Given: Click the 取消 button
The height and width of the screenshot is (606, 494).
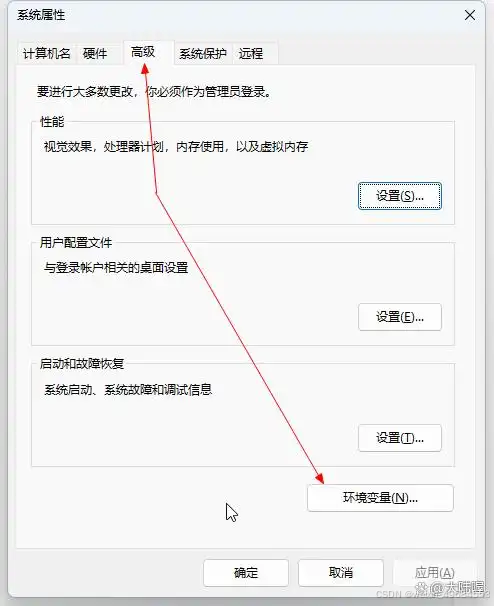Looking at the screenshot, I should 341,572.
